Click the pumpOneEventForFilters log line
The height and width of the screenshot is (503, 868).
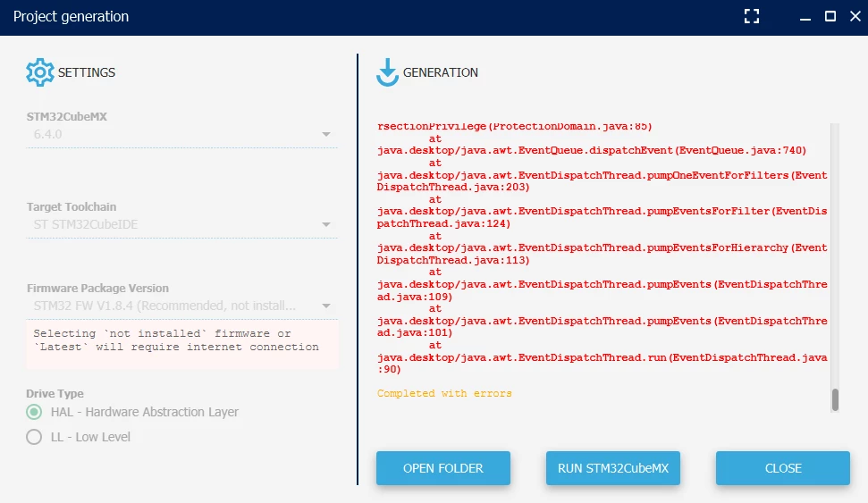(603, 181)
